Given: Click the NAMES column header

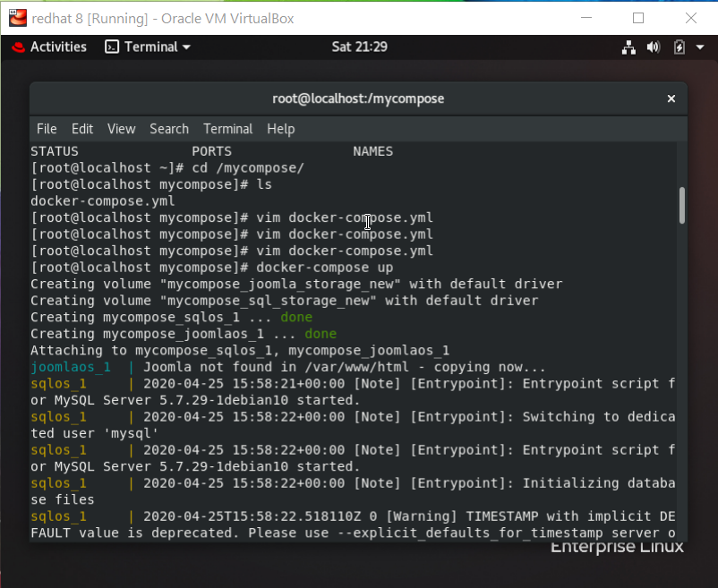Looking at the screenshot, I should click(372, 151).
